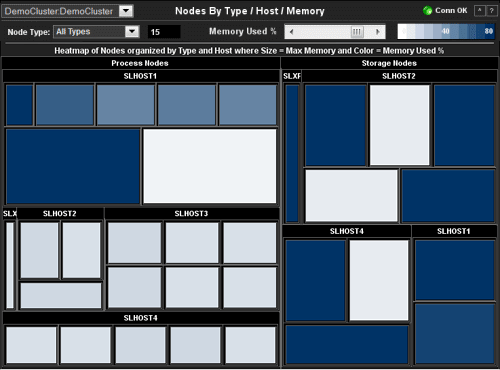Select the SLHOST1 header under Storage Nodes
The height and width of the screenshot is (370, 500).
coord(454,231)
